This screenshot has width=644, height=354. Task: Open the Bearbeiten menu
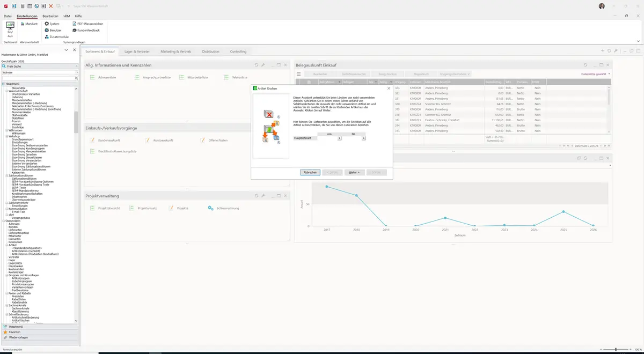coord(50,16)
